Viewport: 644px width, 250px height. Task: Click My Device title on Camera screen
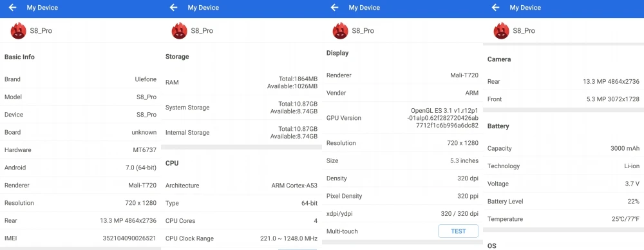(x=526, y=7)
